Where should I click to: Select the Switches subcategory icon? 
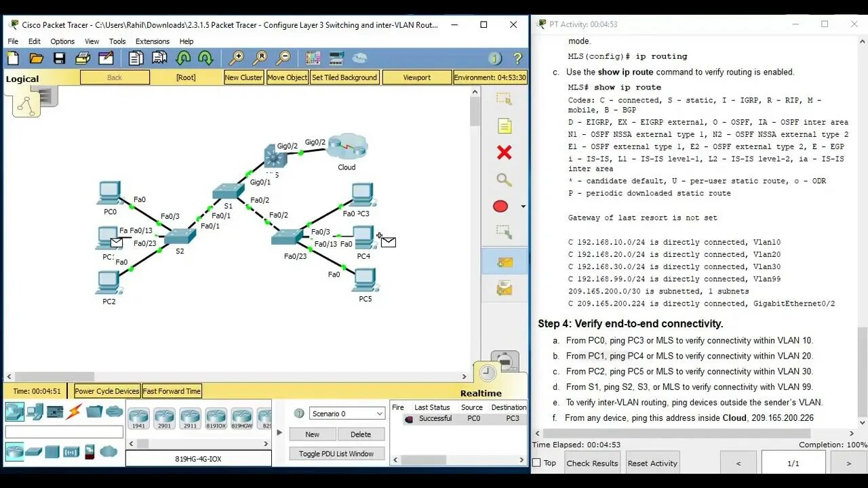point(33,452)
